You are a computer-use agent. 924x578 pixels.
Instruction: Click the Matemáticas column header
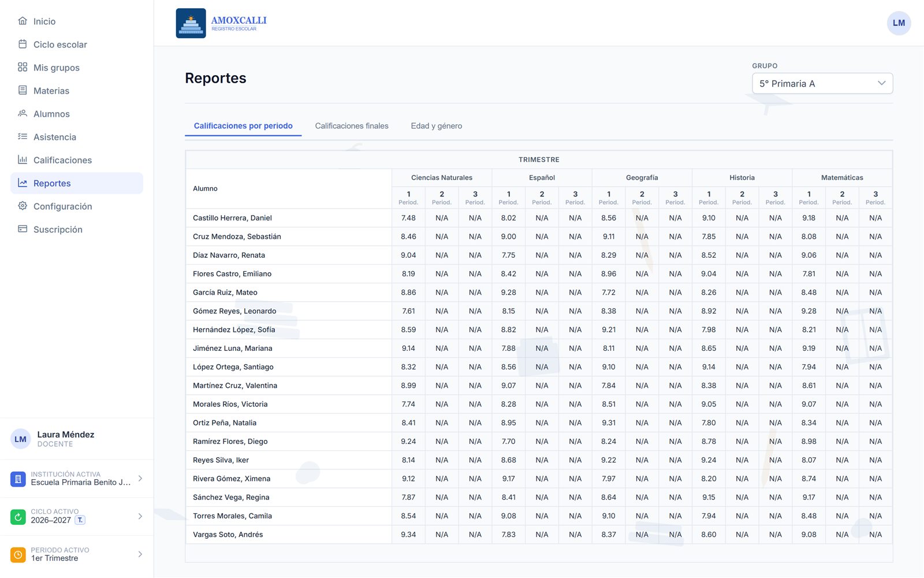pyautogui.click(x=842, y=178)
